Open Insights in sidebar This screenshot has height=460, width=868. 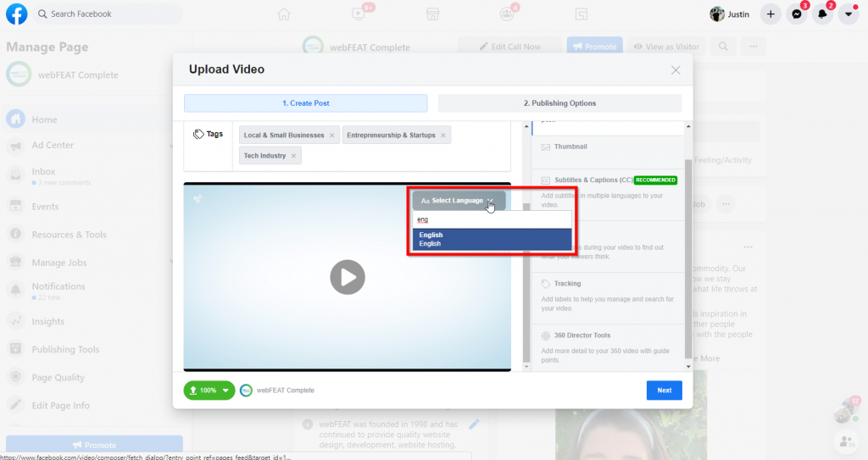[x=47, y=322]
